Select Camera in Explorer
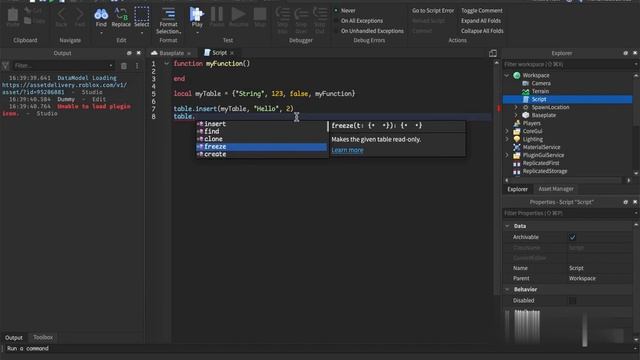 (541, 83)
